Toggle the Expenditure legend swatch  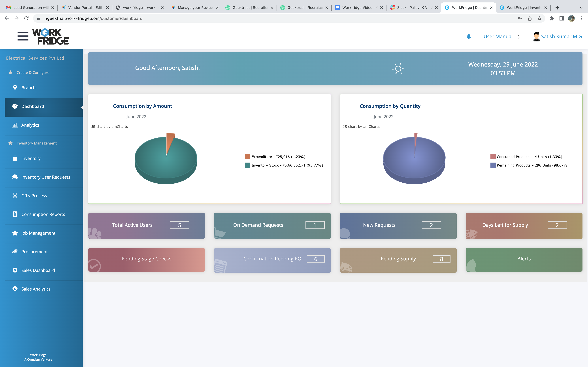coord(248,157)
